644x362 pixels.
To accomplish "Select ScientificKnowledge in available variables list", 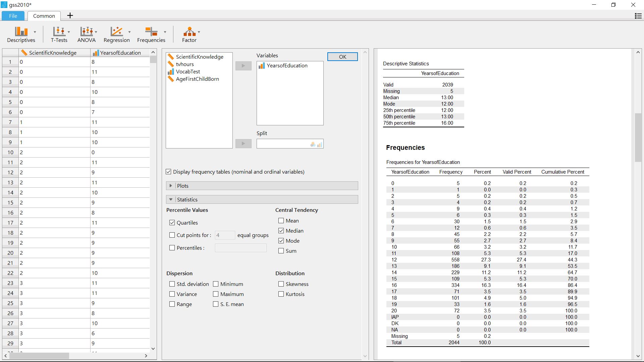I will (200, 57).
